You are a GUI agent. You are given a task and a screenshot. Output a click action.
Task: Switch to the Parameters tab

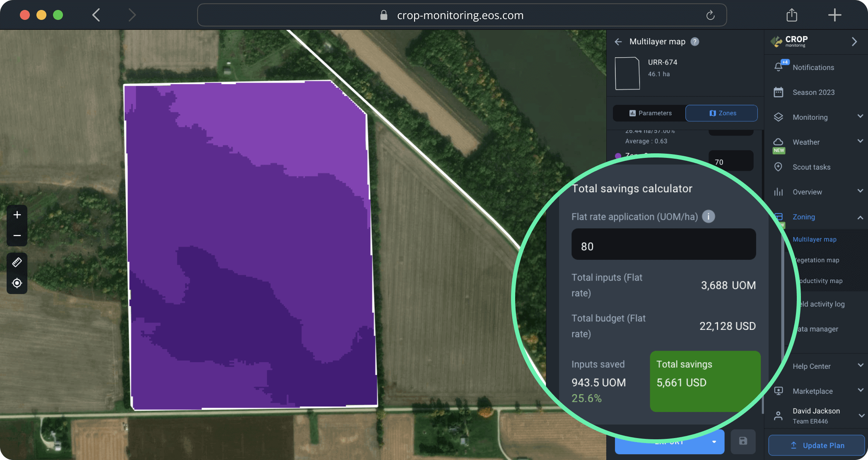650,113
